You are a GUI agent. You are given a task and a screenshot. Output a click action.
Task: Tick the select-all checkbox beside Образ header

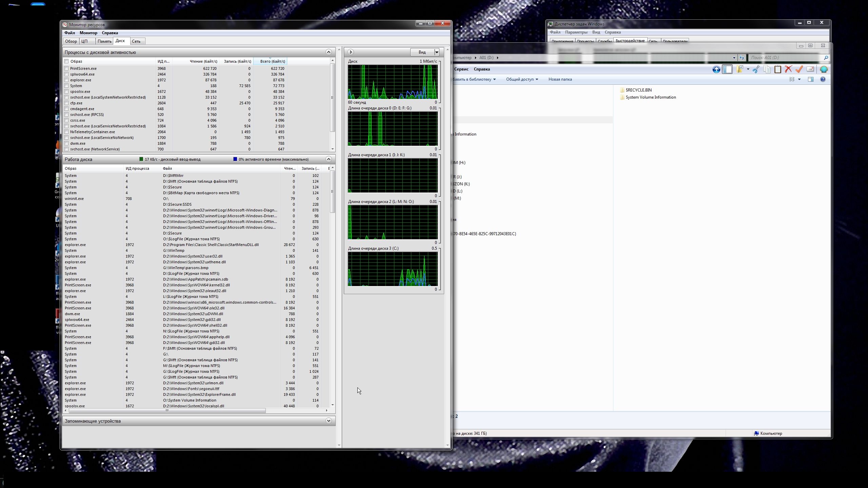66,61
